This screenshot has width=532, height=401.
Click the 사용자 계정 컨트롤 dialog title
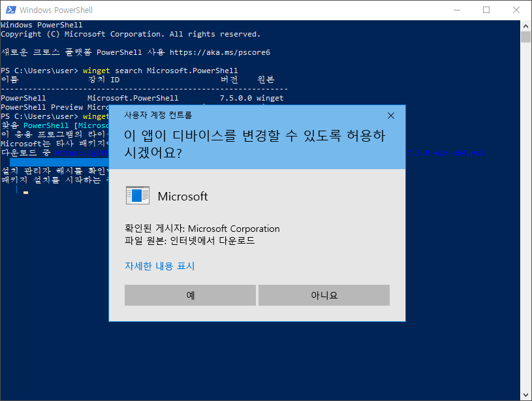tap(158, 116)
